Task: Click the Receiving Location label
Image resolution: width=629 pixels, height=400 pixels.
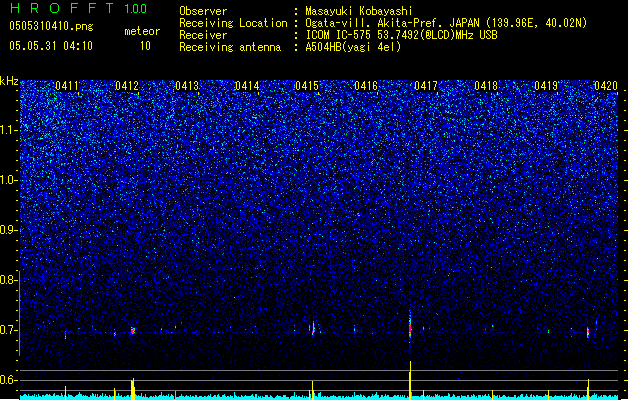Action: tap(233, 23)
